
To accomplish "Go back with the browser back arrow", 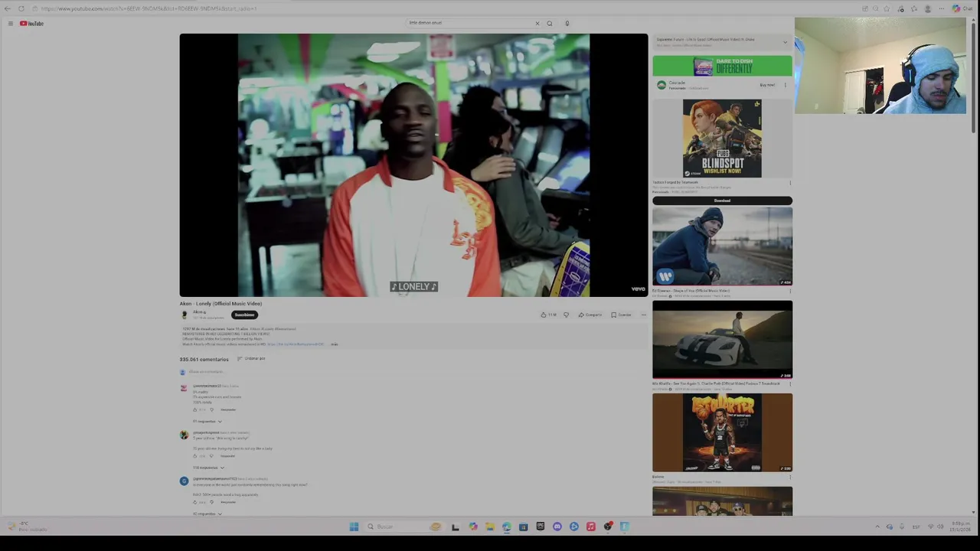I will coord(8,8).
